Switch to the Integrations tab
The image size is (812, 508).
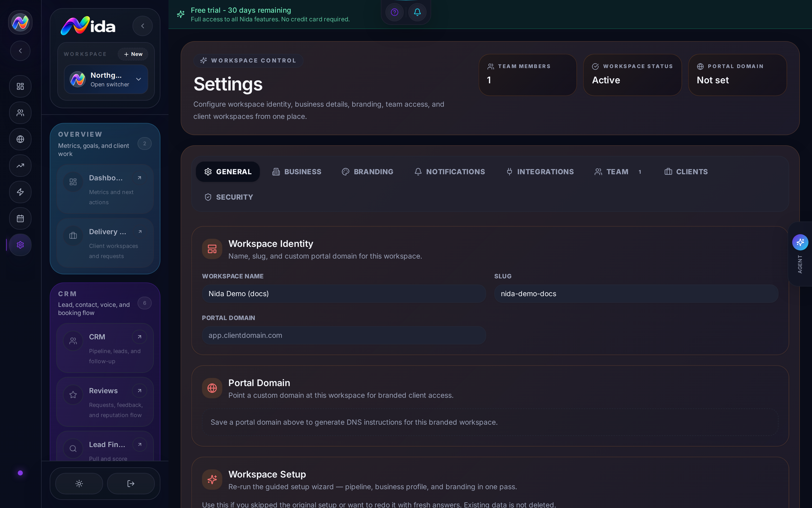[x=540, y=172]
